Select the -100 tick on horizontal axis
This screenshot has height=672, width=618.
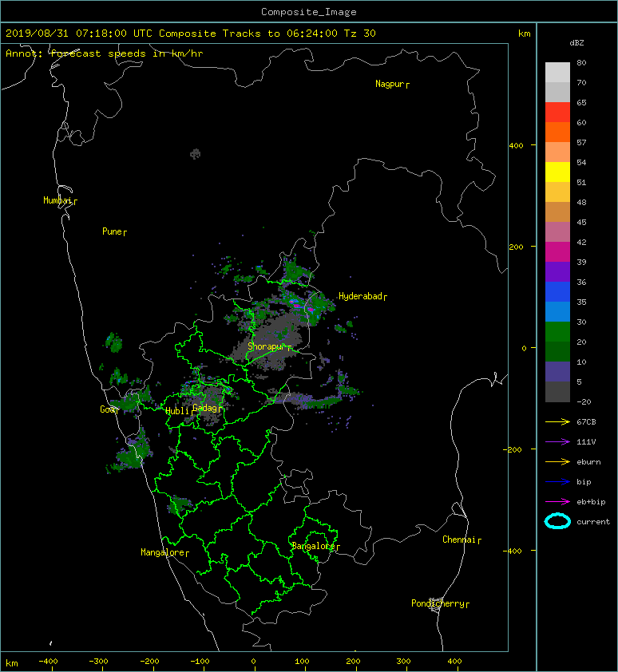(200, 662)
